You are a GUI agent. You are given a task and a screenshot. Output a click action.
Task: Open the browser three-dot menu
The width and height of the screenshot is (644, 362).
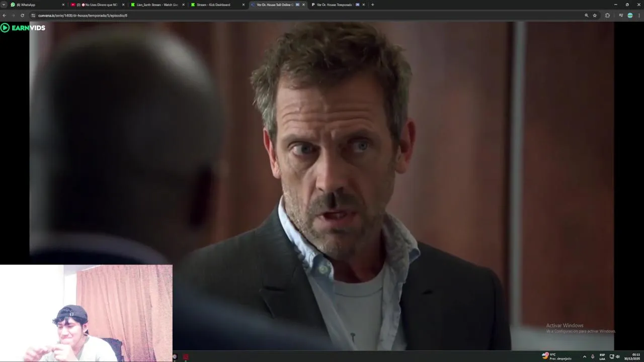tap(639, 16)
